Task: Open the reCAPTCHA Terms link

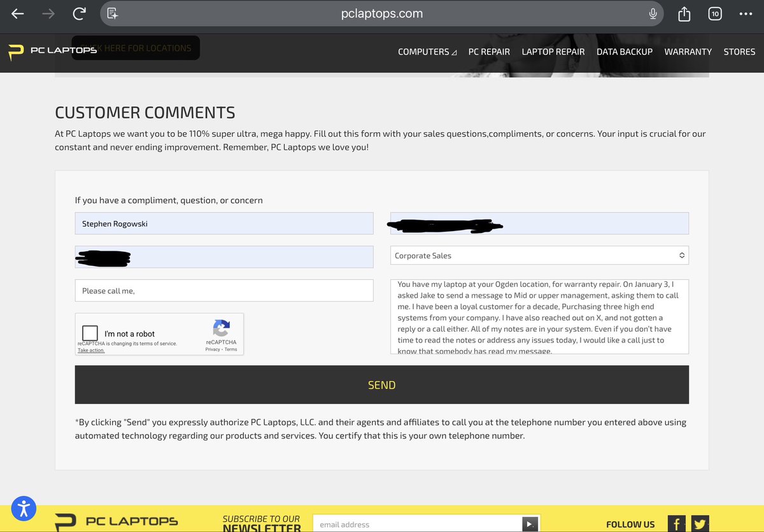Action: click(230, 349)
